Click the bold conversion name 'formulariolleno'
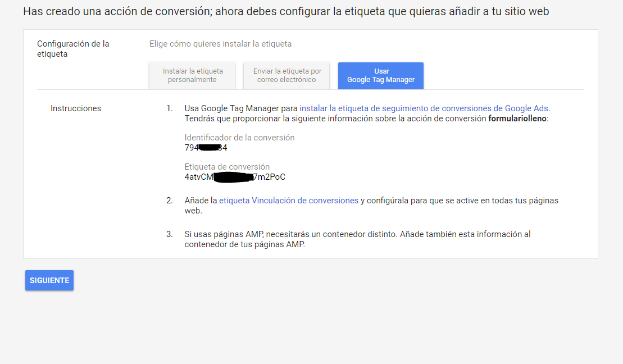 (x=517, y=119)
